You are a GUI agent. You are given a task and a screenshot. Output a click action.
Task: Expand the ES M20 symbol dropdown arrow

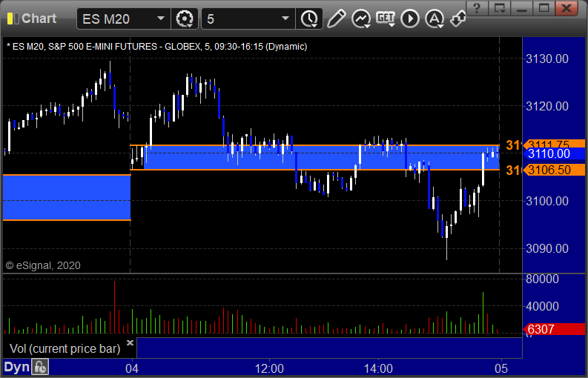point(161,19)
